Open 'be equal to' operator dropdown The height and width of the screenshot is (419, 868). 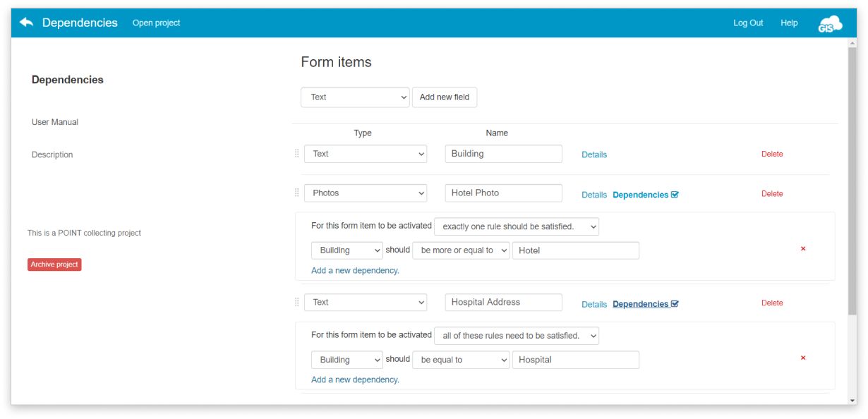[x=461, y=360]
